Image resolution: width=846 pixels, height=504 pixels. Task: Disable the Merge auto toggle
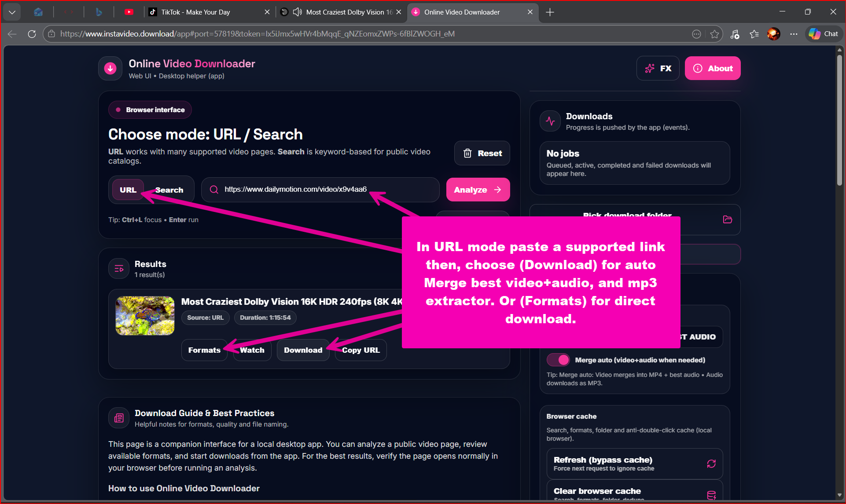(558, 360)
